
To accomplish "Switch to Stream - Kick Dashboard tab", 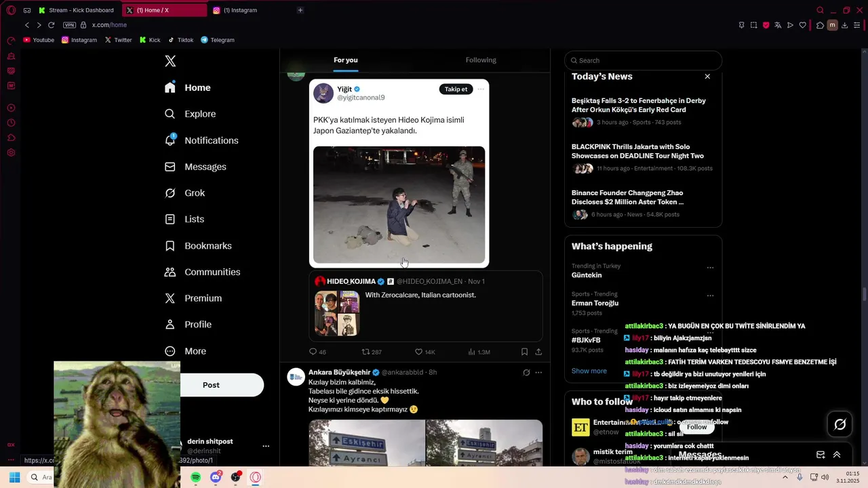I will (x=77, y=10).
